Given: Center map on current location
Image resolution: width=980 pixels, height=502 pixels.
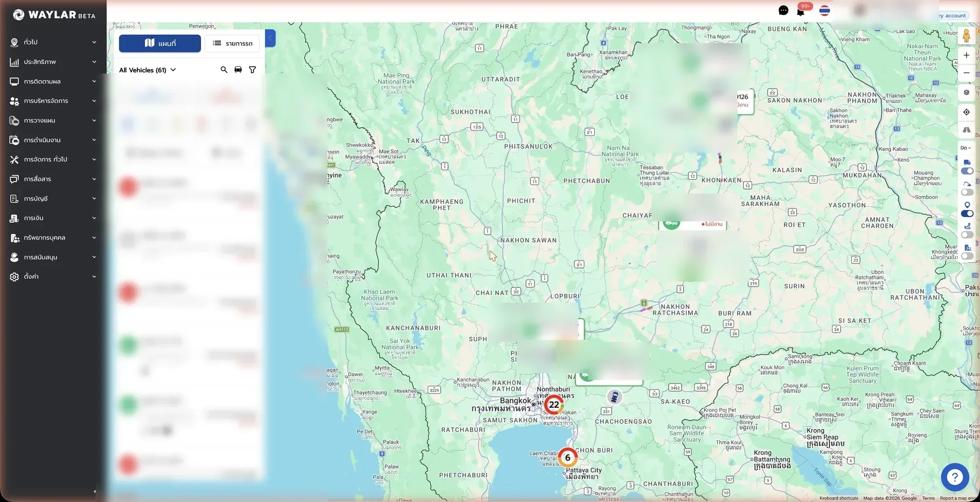Looking at the screenshot, I should pos(966,112).
